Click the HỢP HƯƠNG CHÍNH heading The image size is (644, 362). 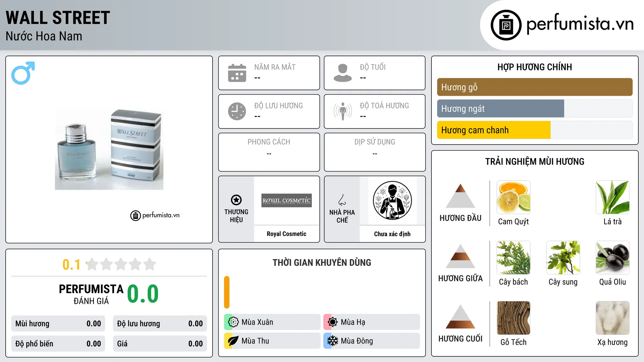pos(535,67)
